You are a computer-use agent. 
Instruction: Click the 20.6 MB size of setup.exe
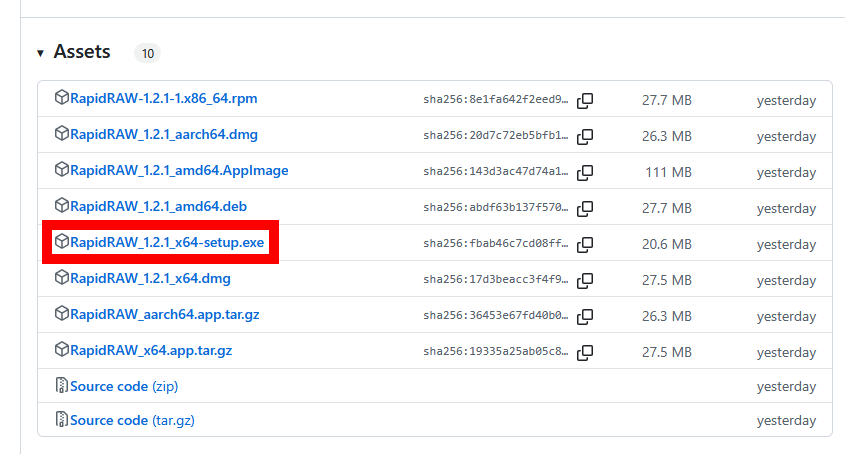(x=667, y=245)
